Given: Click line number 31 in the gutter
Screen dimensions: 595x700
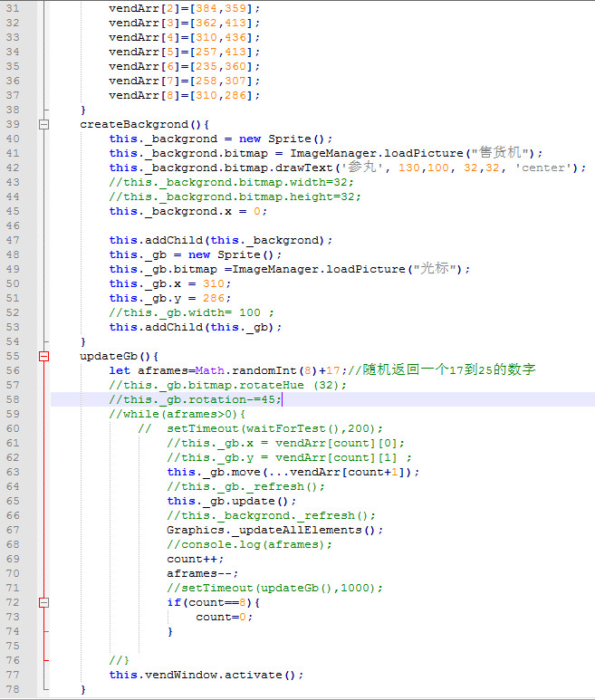Looking at the screenshot, I should pos(13,8).
